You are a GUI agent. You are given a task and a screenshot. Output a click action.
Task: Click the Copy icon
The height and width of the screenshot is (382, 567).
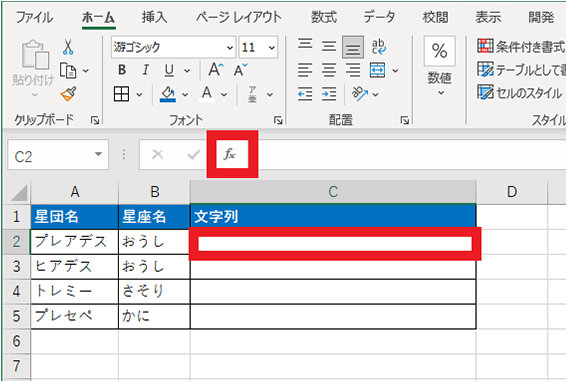click(68, 71)
